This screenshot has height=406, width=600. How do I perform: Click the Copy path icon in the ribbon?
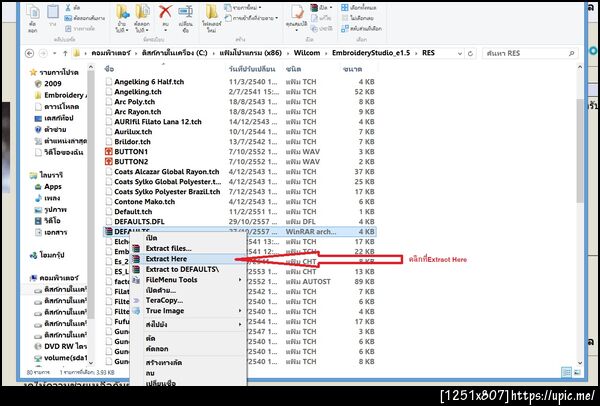68,18
